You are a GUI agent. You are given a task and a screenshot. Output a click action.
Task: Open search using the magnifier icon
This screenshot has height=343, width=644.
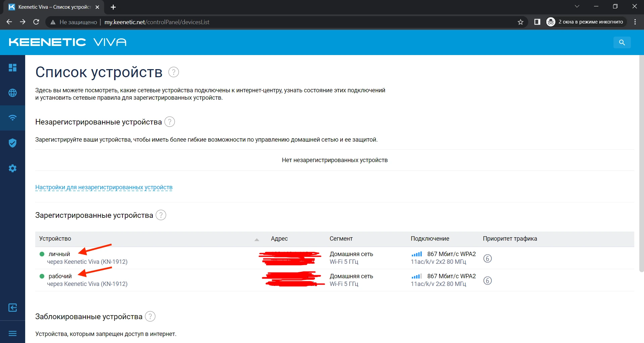(x=622, y=42)
